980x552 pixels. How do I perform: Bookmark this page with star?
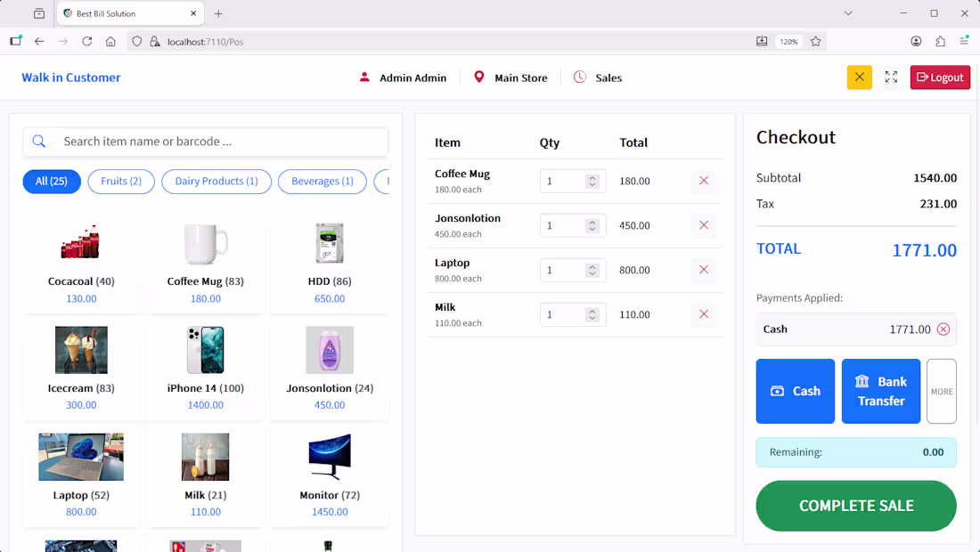pos(815,41)
